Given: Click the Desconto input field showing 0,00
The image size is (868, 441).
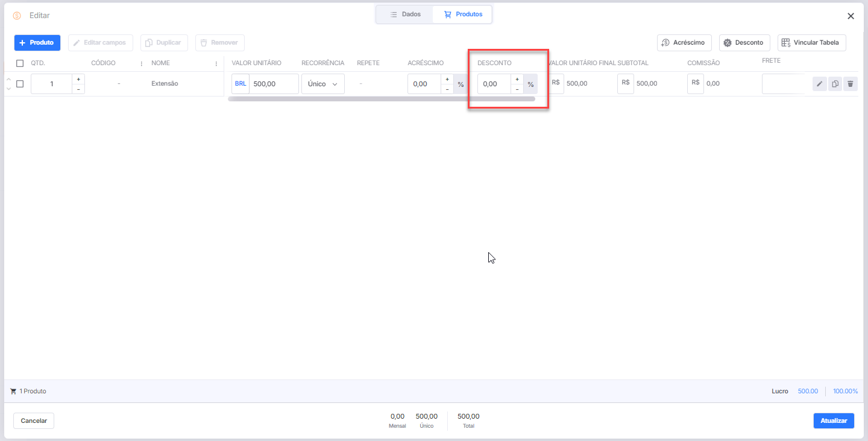Looking at the screenshot, I should (494, 84).
